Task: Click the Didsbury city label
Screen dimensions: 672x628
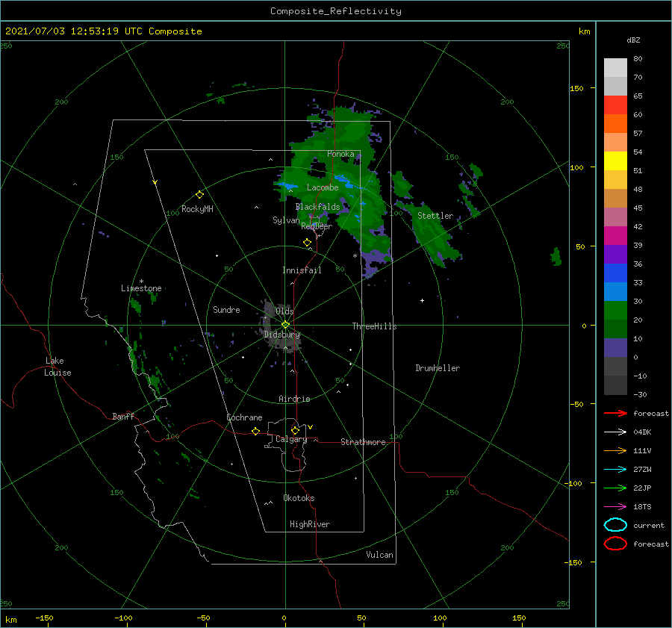Action: tap(282, 335)
